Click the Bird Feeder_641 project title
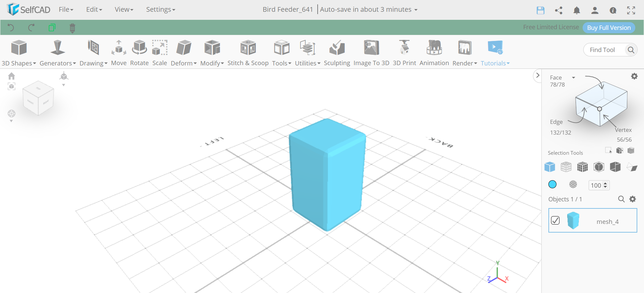This screenshot has height=293, width=644. [287, 9]
